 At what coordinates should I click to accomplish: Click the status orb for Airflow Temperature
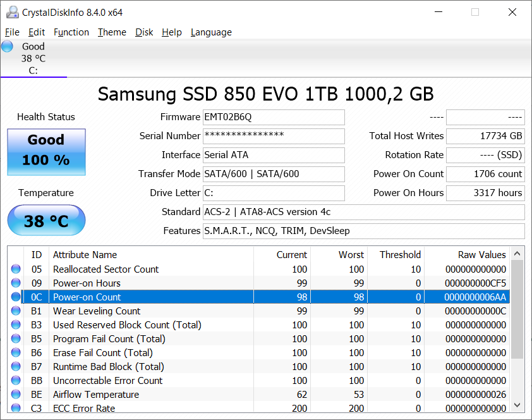[16, 395]
